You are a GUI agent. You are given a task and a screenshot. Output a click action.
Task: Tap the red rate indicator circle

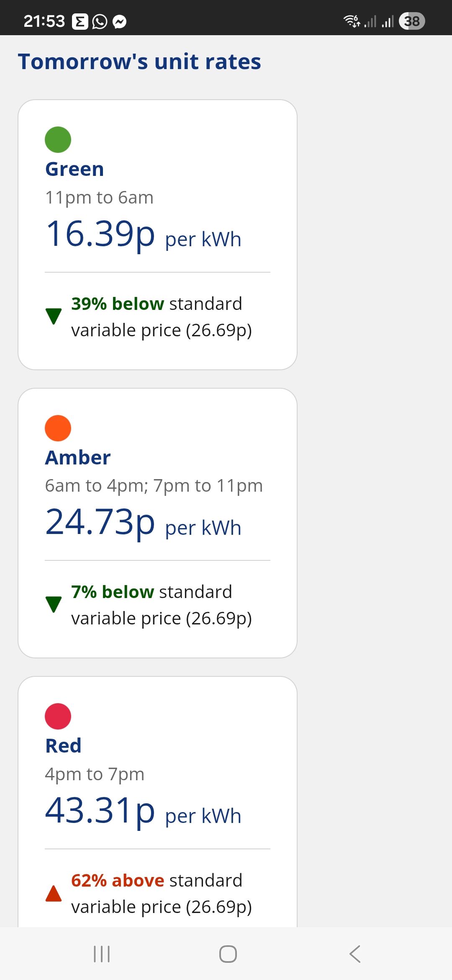click(58, 716)
